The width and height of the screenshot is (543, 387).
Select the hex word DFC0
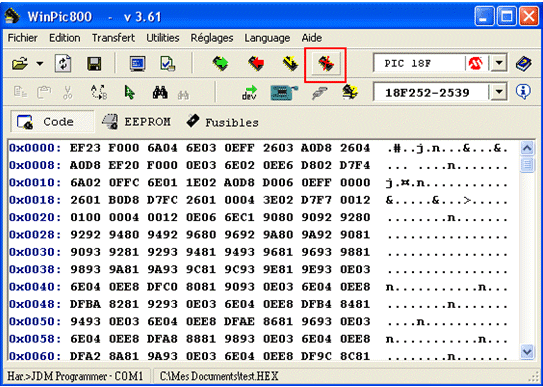pos(162,287)
